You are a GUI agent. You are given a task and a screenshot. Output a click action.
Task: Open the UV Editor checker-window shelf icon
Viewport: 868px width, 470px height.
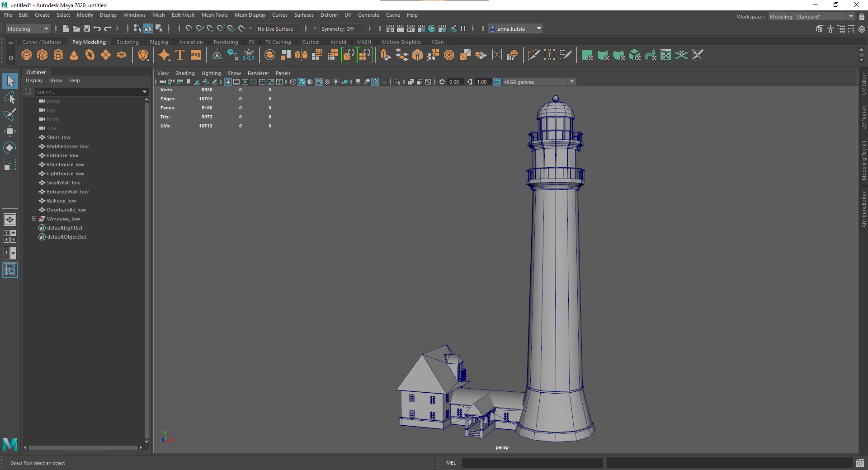666,55
